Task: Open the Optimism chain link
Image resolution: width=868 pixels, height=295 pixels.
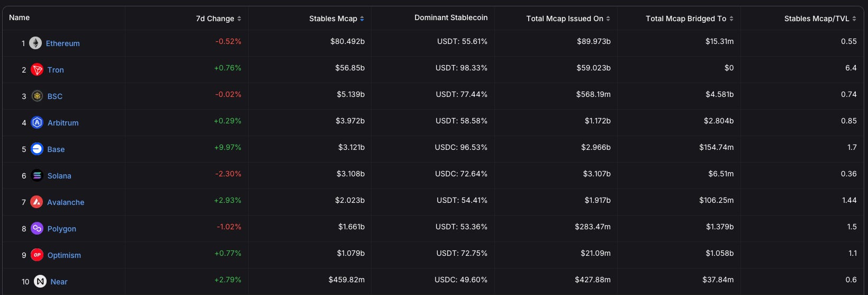Action: click(64, 255)
